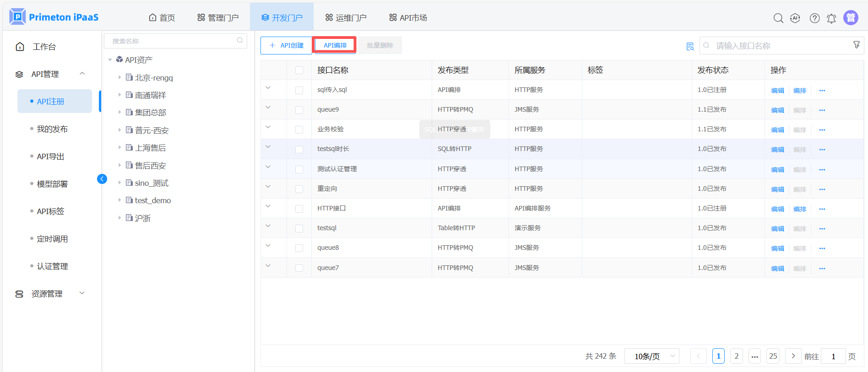Click the user avatar icon
The image size is (868, 372).
click(851, 18)
